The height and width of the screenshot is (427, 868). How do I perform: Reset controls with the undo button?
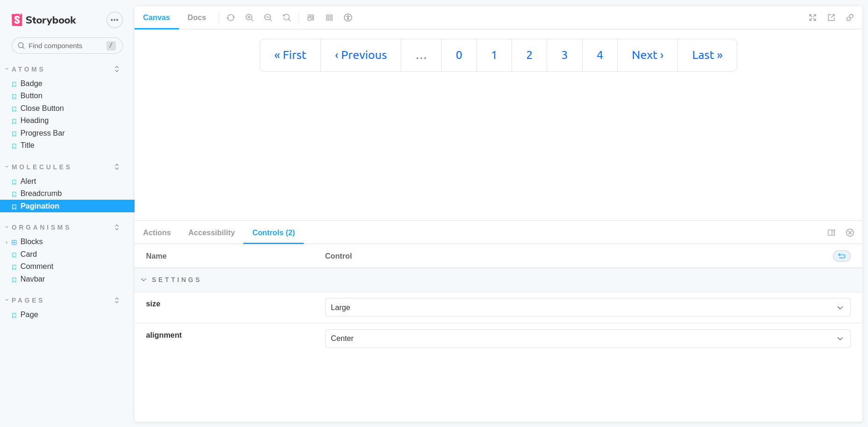coord(842,256)
